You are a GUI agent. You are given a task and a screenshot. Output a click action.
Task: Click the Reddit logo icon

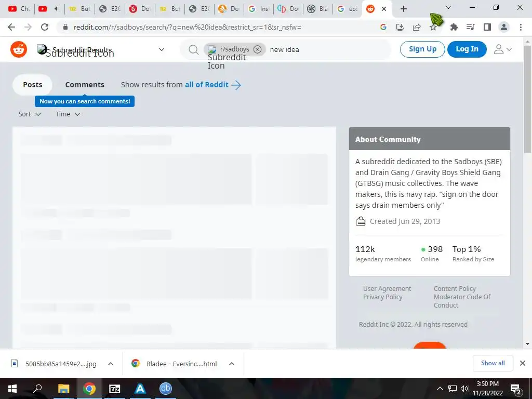click(x=19, y=49)
